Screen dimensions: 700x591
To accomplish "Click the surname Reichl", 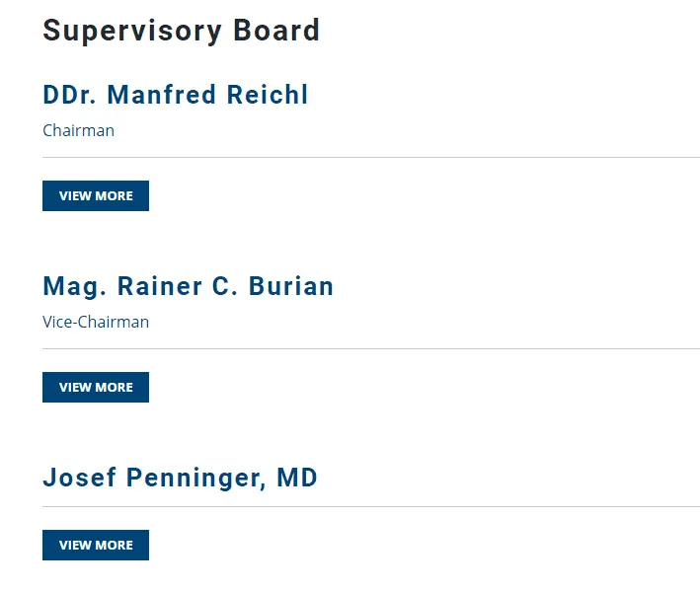I will point(268,96).
